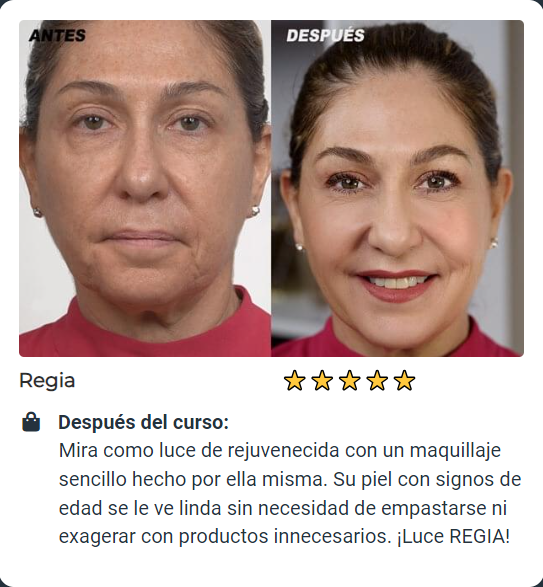
Task: Click the fourth rating star
Action: [377, 380]
